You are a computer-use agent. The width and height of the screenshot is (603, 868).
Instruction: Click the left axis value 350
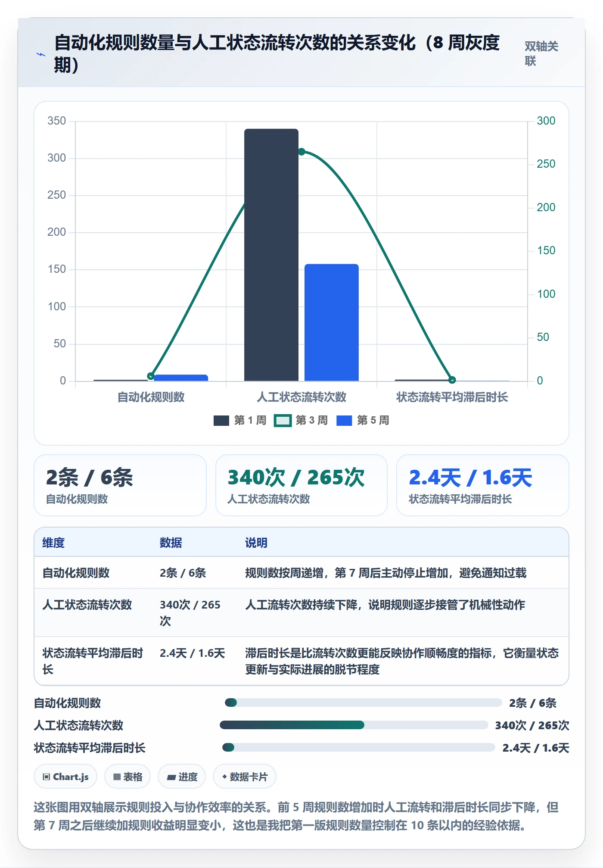(57, 121)
